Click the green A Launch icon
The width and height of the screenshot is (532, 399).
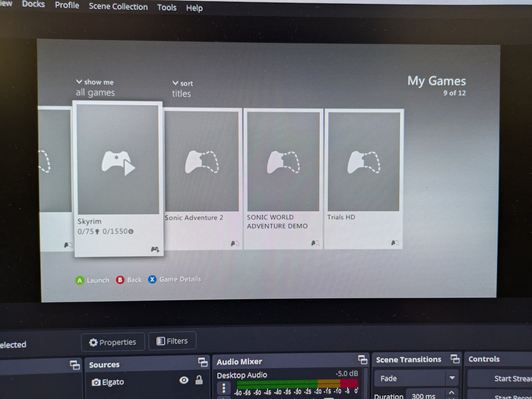click(80, 281)
